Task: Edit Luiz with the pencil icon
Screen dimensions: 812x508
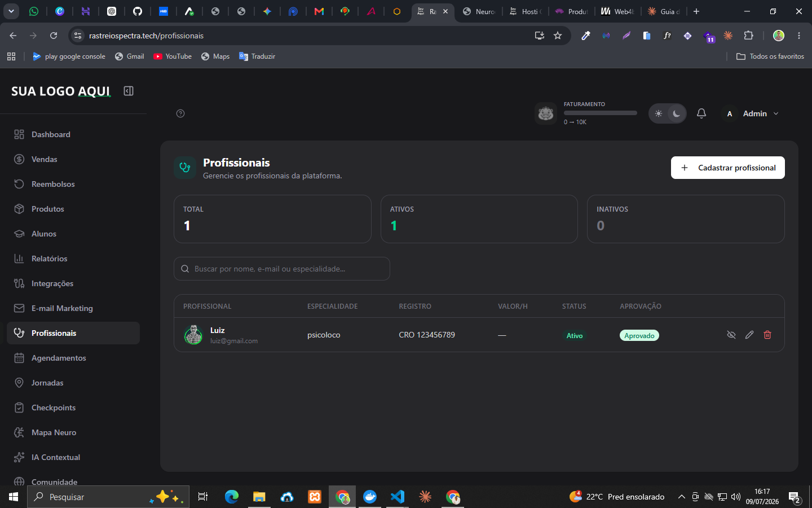Action: pyautogui.click(x=749, y=335)
